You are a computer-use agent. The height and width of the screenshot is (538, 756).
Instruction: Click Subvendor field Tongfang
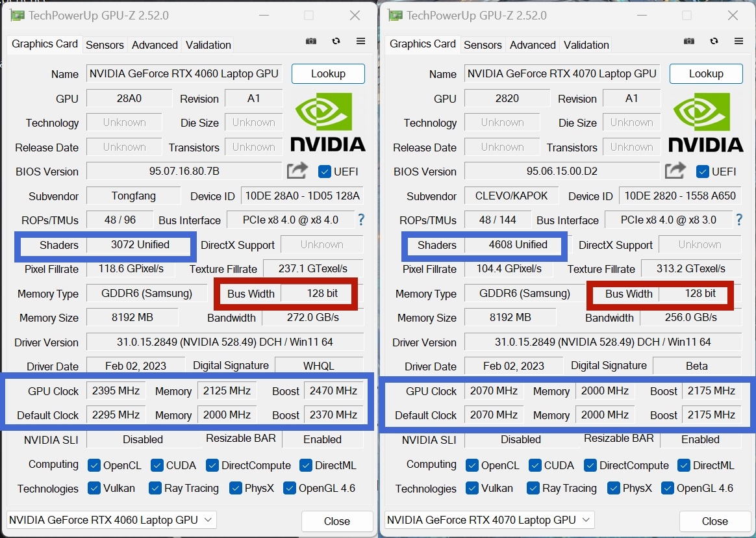coord(134,196)
